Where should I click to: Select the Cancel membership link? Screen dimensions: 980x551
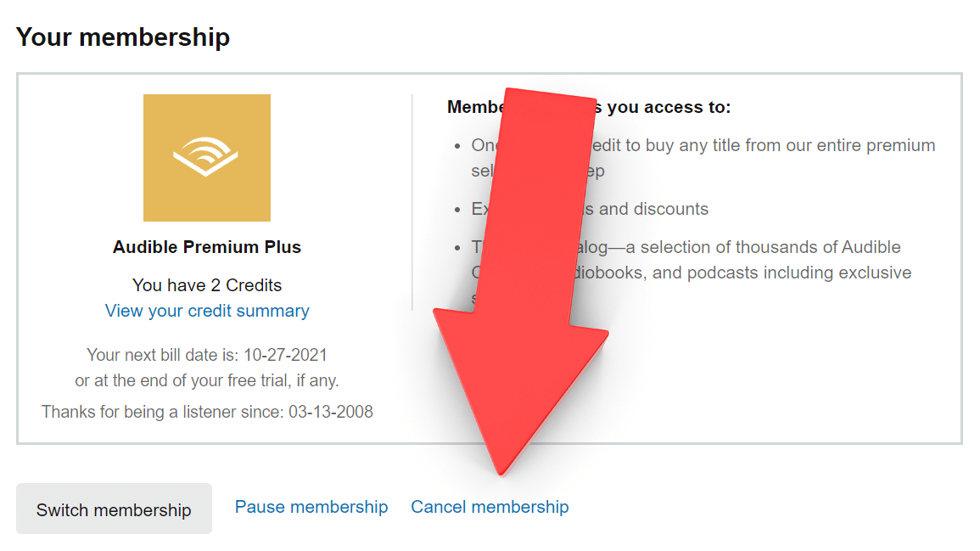tap(490, 507)
